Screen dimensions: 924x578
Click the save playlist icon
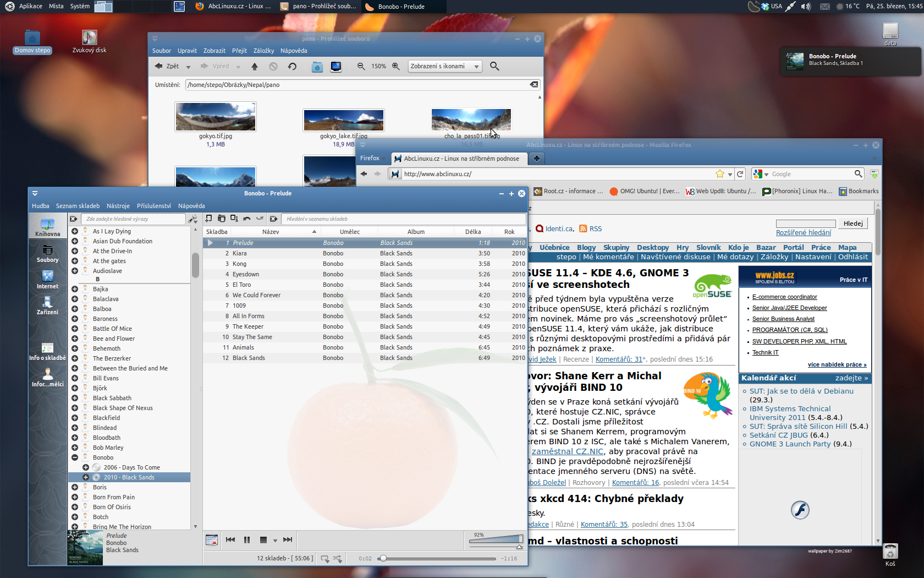(x=234, y=219)
